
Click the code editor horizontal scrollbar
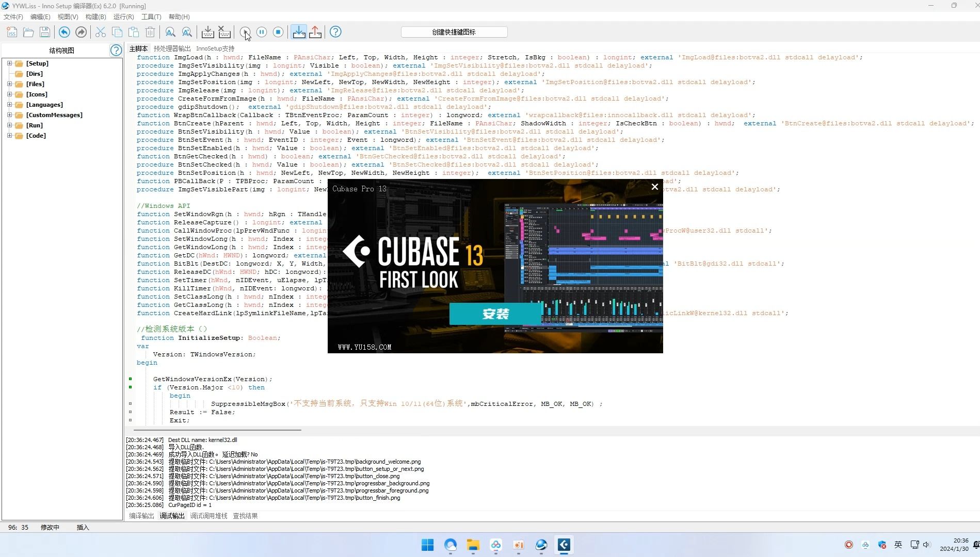click(x=217, y=430)
